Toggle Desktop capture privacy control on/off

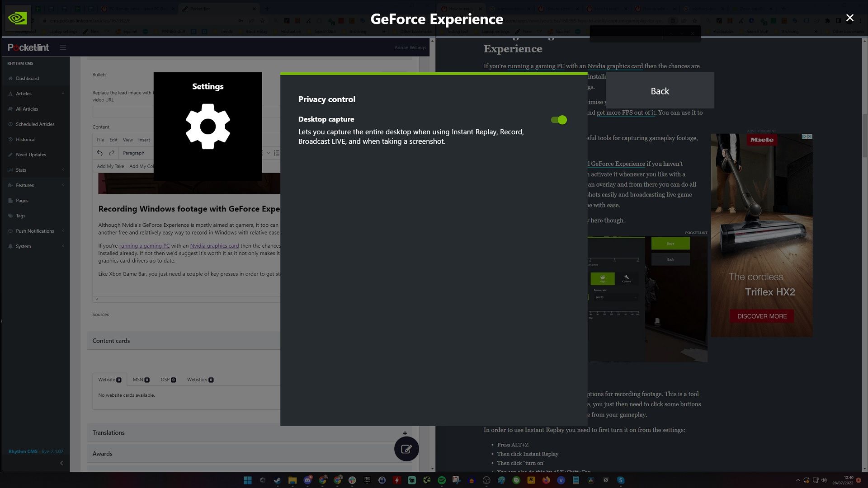[559, 120]
